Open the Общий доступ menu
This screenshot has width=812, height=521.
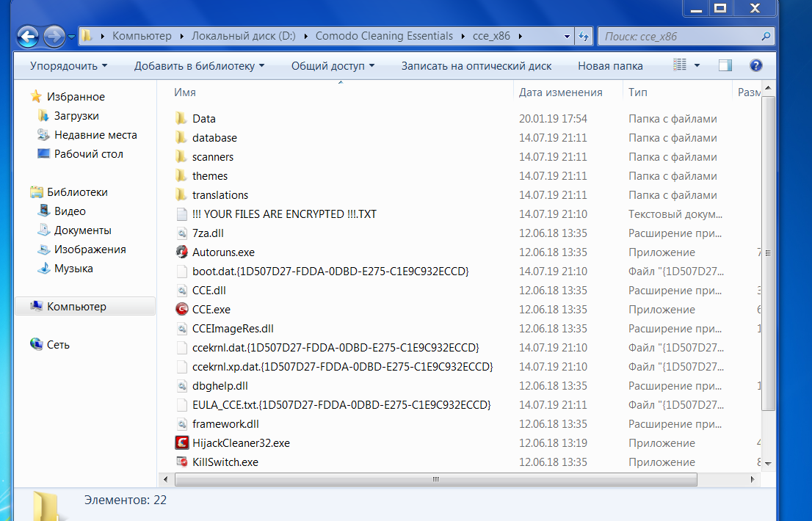coord(333,66)
